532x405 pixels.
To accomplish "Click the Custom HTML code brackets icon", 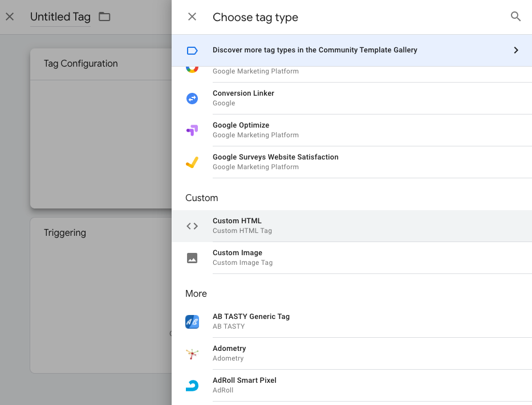I will pyautogui.click(x=192, y=226).
